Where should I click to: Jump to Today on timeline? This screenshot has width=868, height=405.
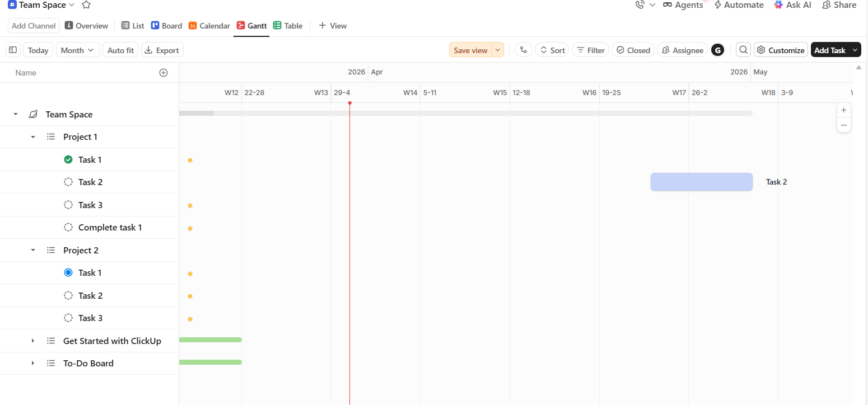coord(38,50)
